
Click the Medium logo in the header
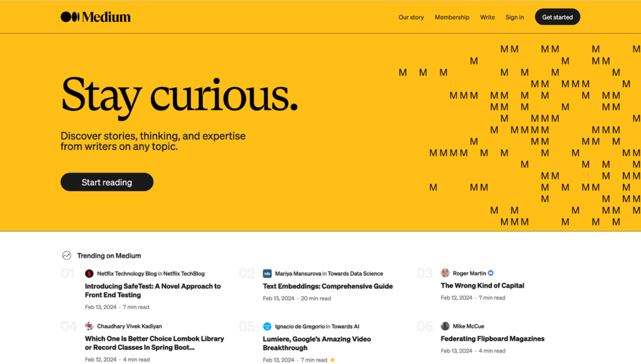[x=96, y=17]
